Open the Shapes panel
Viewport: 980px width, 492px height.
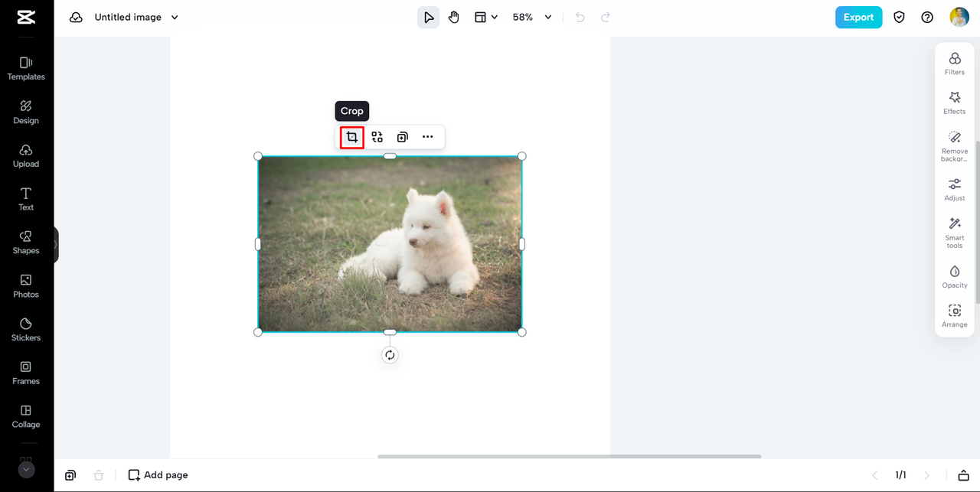(26, 243)
